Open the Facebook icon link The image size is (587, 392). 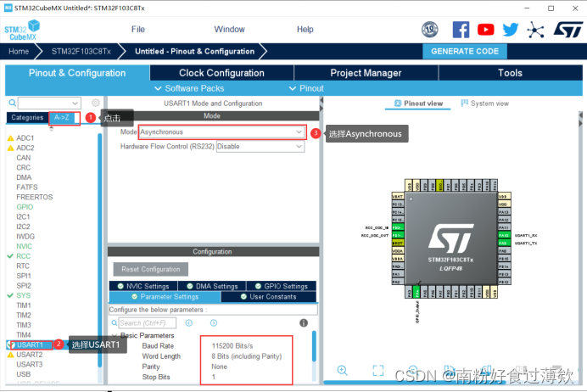[461, 29]
